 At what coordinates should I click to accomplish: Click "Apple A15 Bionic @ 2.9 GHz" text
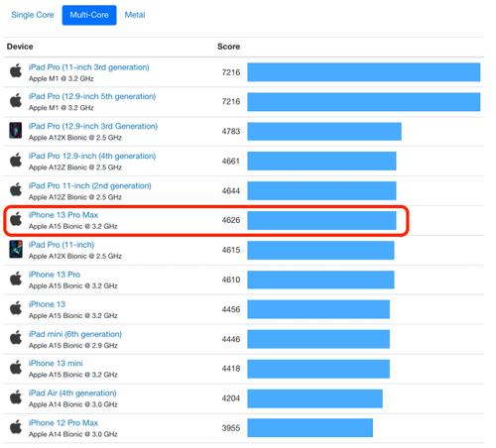click(x=73, y=345)
